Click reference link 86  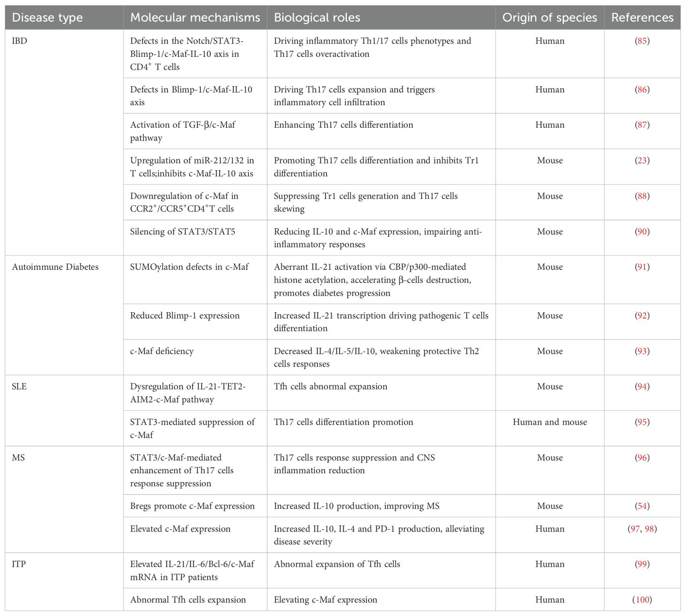click(x=642, y=89)
